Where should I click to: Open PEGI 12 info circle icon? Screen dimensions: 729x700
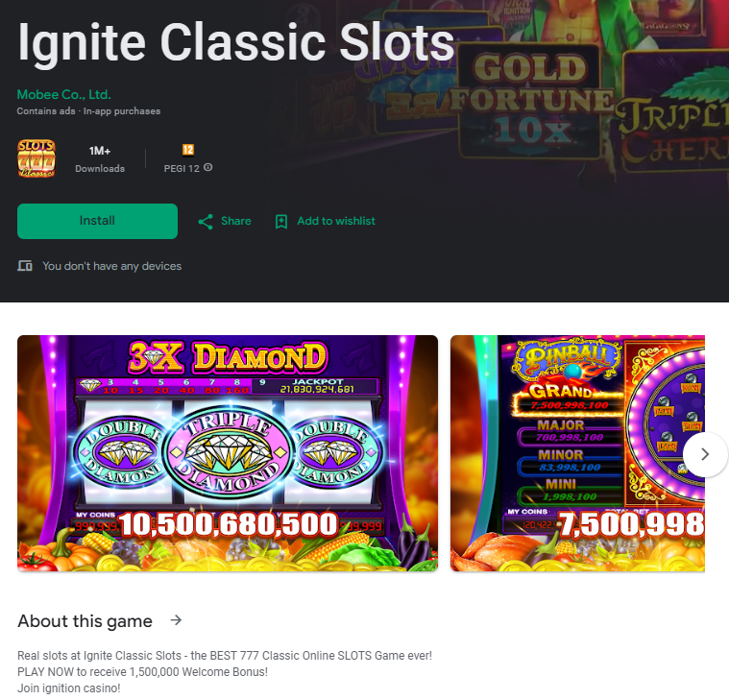[x=208, y=167]
